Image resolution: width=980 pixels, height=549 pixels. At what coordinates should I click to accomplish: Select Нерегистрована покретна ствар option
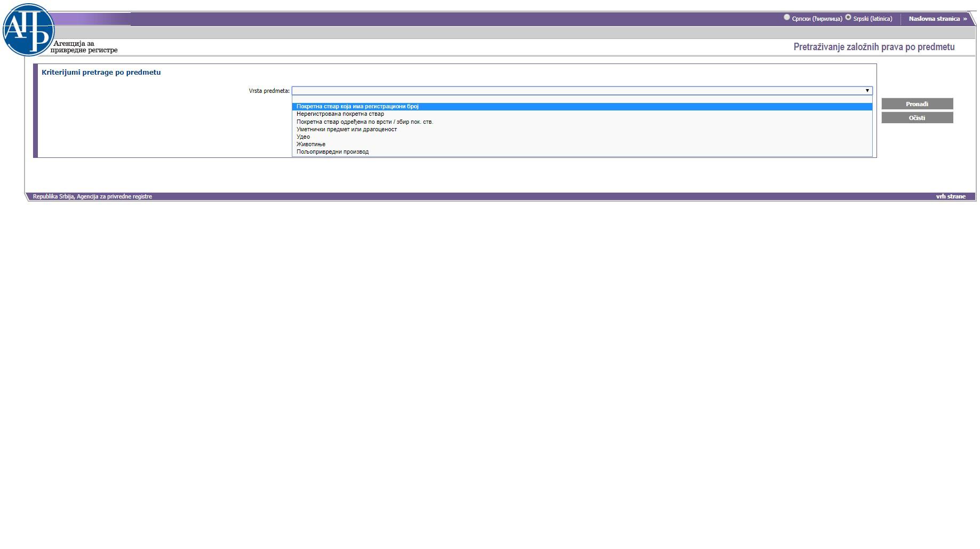point(582,114)
